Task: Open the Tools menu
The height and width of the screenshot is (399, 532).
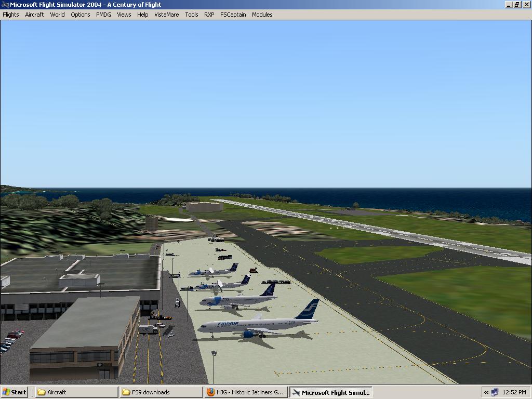Action: coord(191,15)
